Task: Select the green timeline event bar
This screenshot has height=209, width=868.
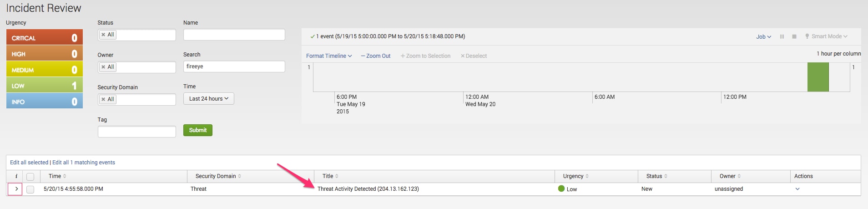Action: tap(818, 77)
